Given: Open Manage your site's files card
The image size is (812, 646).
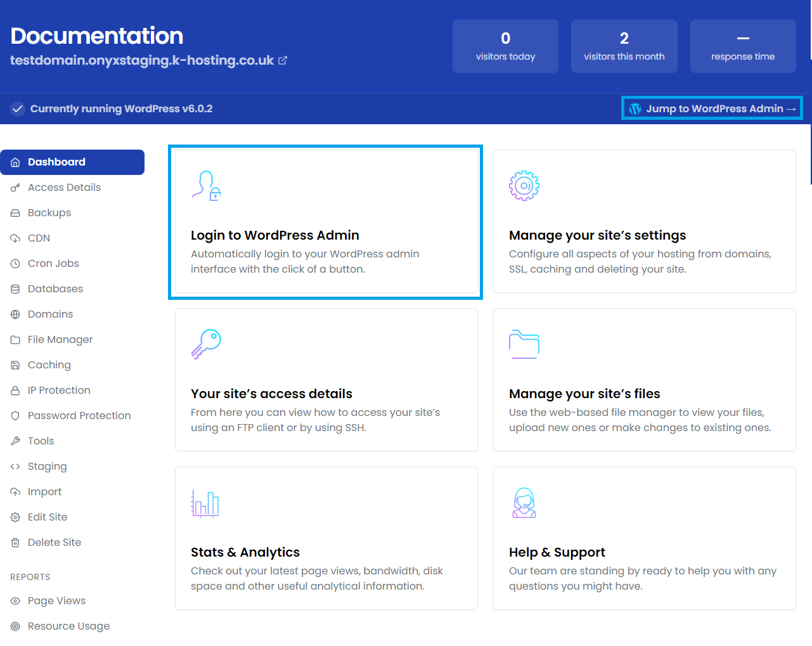Looking at the screenshot, I should point(645,380).
